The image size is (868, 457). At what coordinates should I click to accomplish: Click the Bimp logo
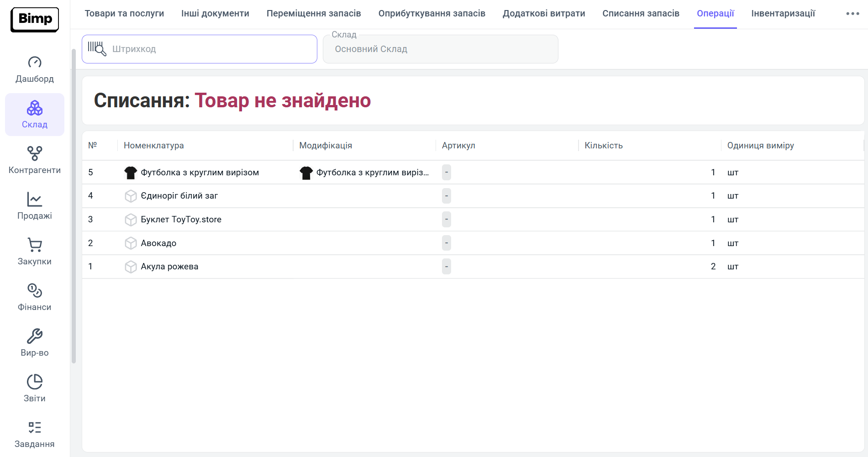click(x=35, y=19)
